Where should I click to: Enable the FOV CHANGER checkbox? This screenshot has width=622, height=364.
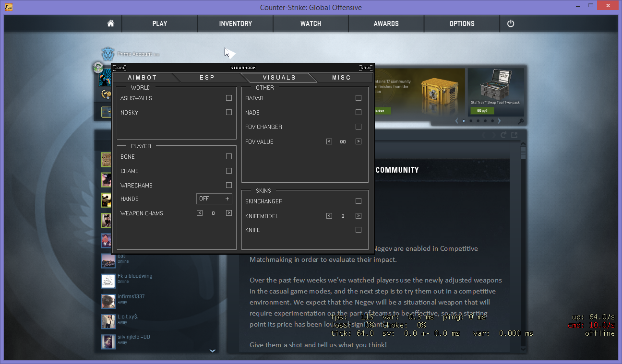click(359, 127)
